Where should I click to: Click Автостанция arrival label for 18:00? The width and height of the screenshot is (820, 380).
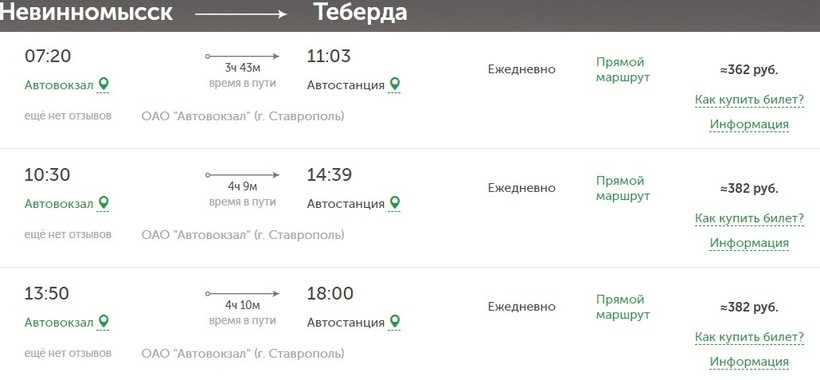(x=346, y=323)
